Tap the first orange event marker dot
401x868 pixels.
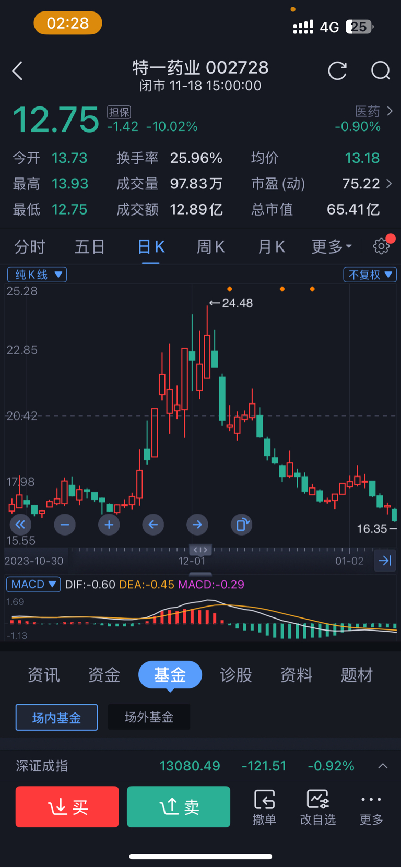[230, 289]
